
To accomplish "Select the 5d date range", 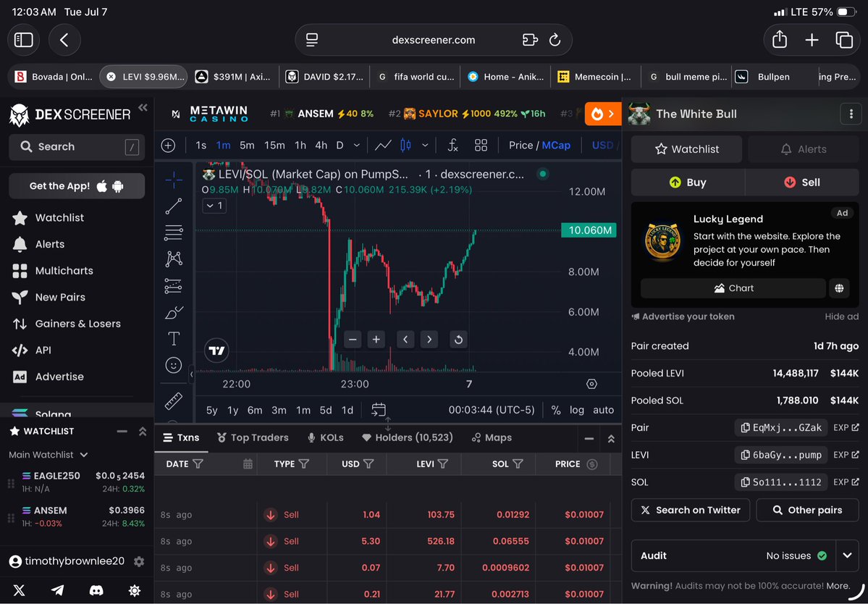I will [326, 410].
